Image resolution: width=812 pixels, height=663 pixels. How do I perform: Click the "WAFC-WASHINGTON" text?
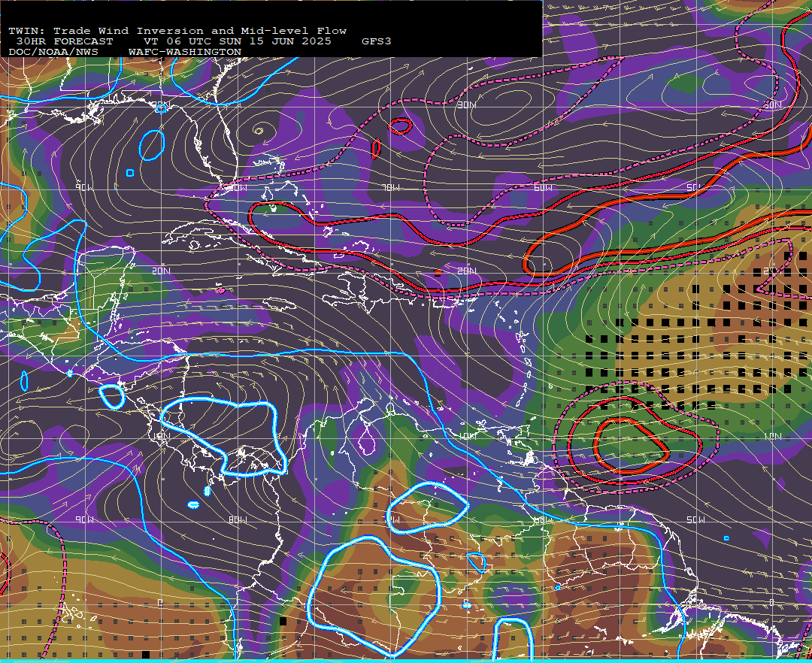(x=185, y=53)
